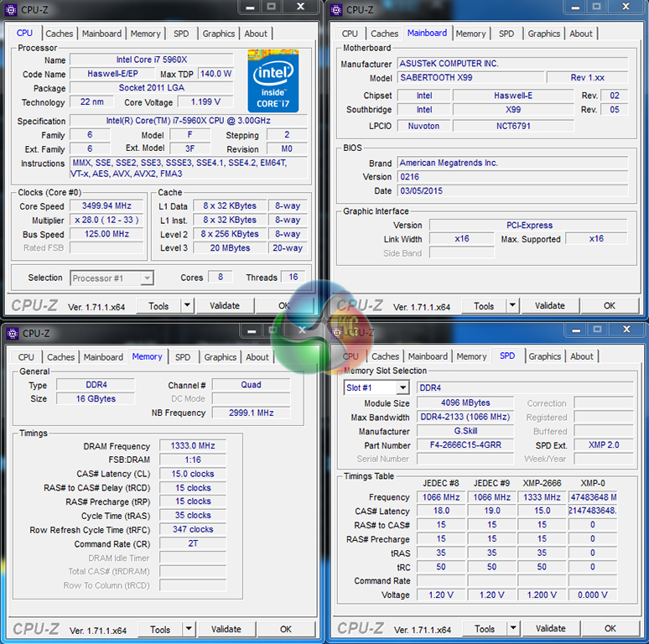Open Memory tab in the CPU window
The width and height of the screenshot is (649, 644).
[145, 34]
